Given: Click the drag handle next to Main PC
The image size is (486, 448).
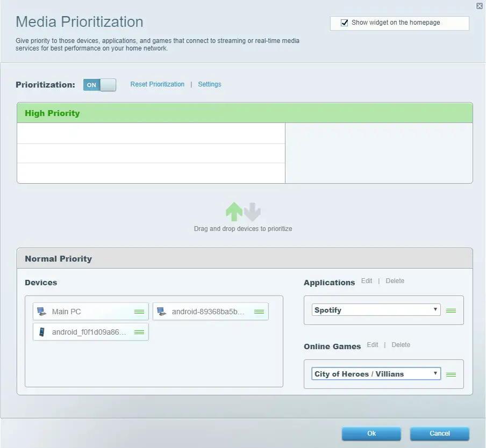Looking at the screenshot, I should pos(139,312).
